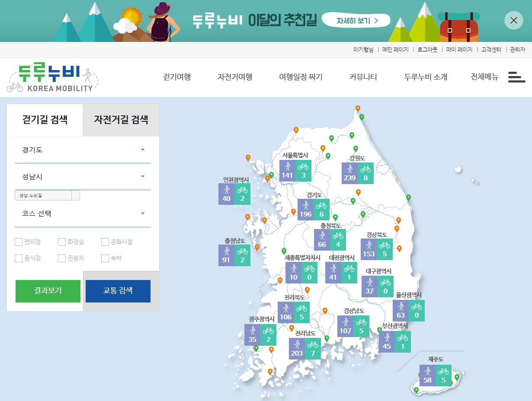Click the 결과보기 button
Viewport: 532px width, 401px height.
tap(48, 291)
